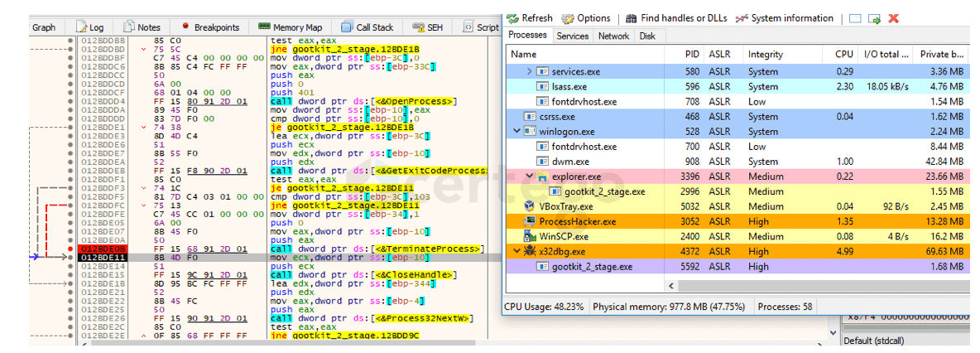Expand the services.exe process tree
This screenshot has width=980, height=353.
(530, 72)
